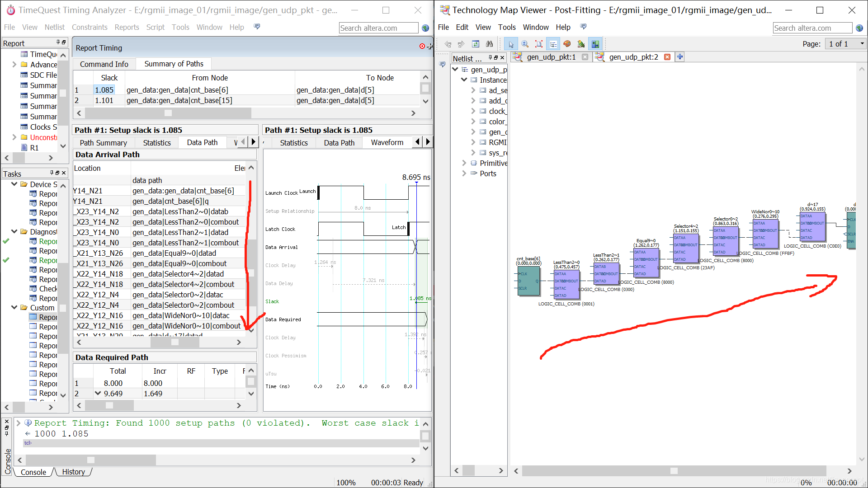Click the Bird's Eye View icon
The image size is (868, 488).
(581, 44)
